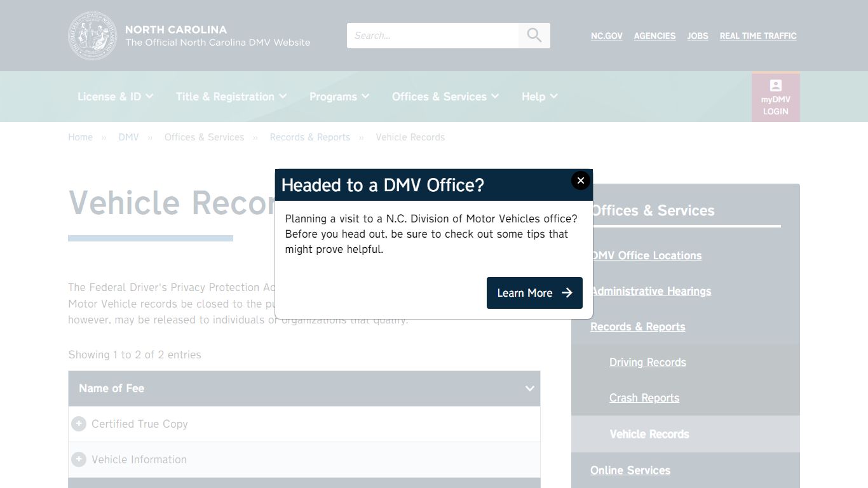
Task: Click the Offices & Services sidebar heading
Action: 654,210
